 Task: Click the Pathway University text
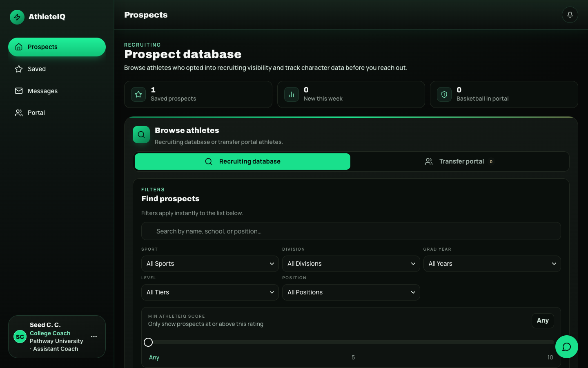tap(56, 341)
